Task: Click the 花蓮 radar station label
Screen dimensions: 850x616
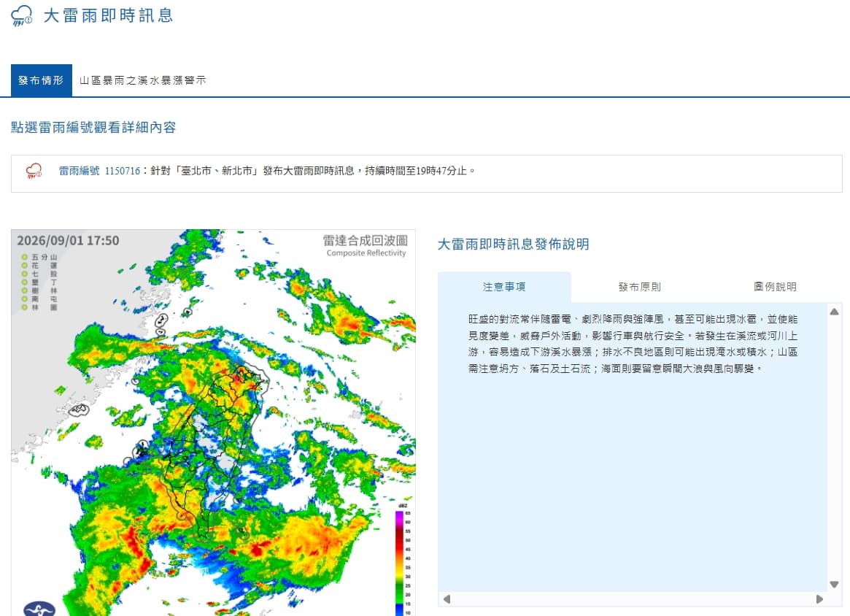Action: point(39,266)
